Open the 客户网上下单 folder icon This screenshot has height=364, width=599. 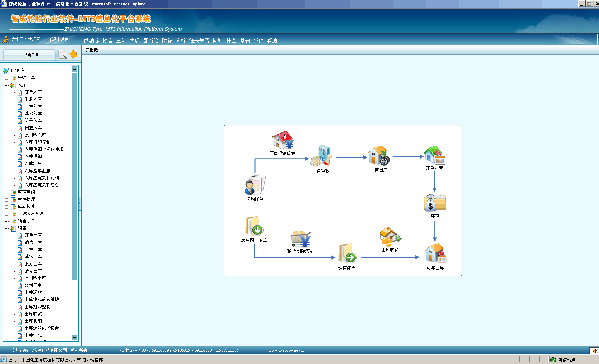[254, 226]
